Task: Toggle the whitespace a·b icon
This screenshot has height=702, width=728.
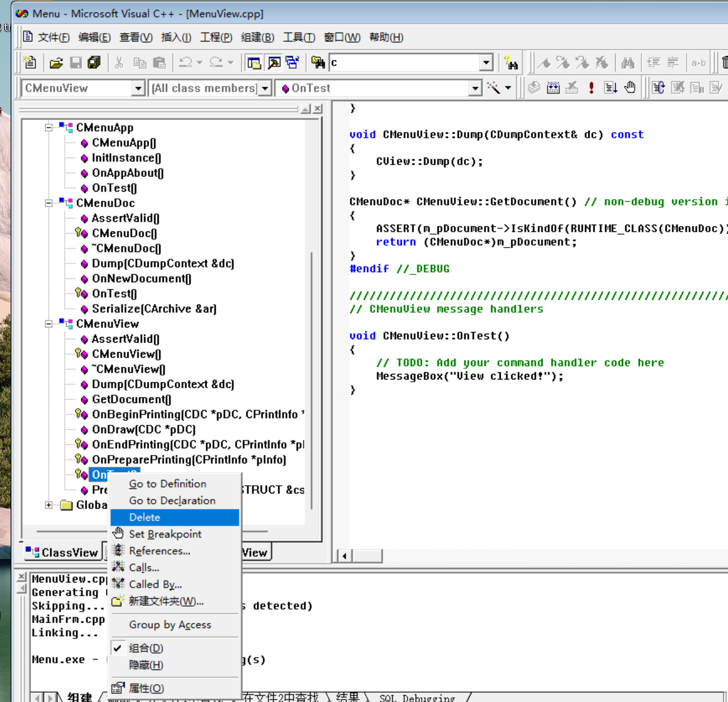Action: click(x=698, y=63)
